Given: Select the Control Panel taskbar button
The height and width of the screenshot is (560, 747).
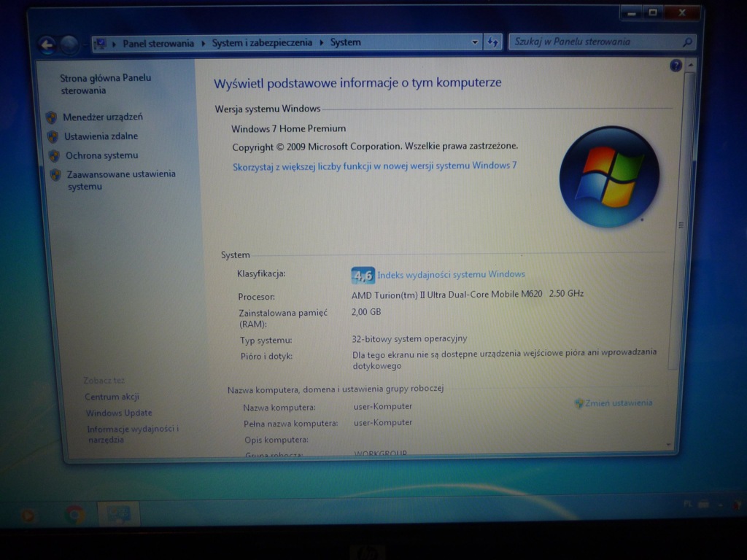Looking at the screenshot, I should (119, 514).
